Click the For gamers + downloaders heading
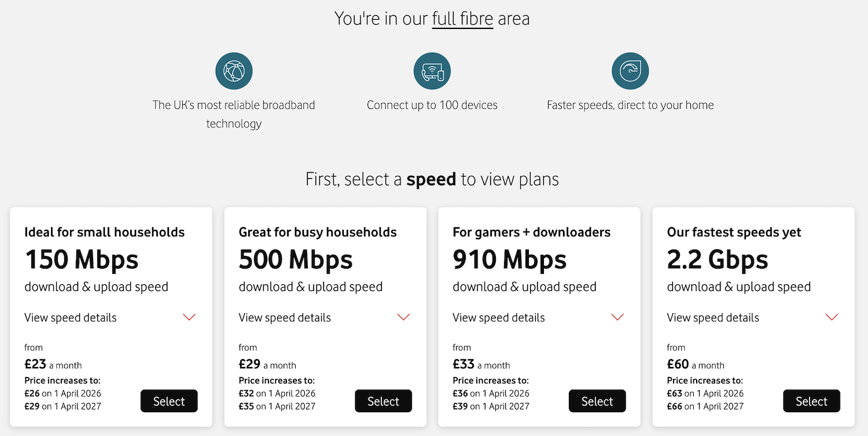868x436 pixels. point(531,233)
